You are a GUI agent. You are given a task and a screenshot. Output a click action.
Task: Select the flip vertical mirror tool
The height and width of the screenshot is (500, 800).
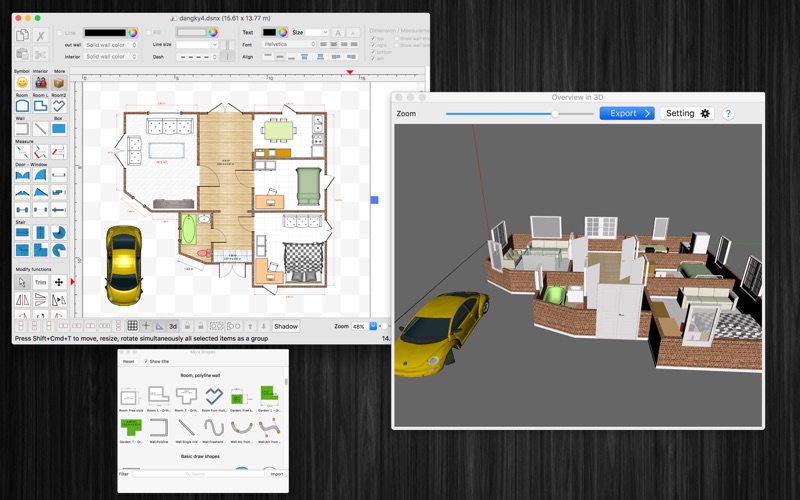40,299
